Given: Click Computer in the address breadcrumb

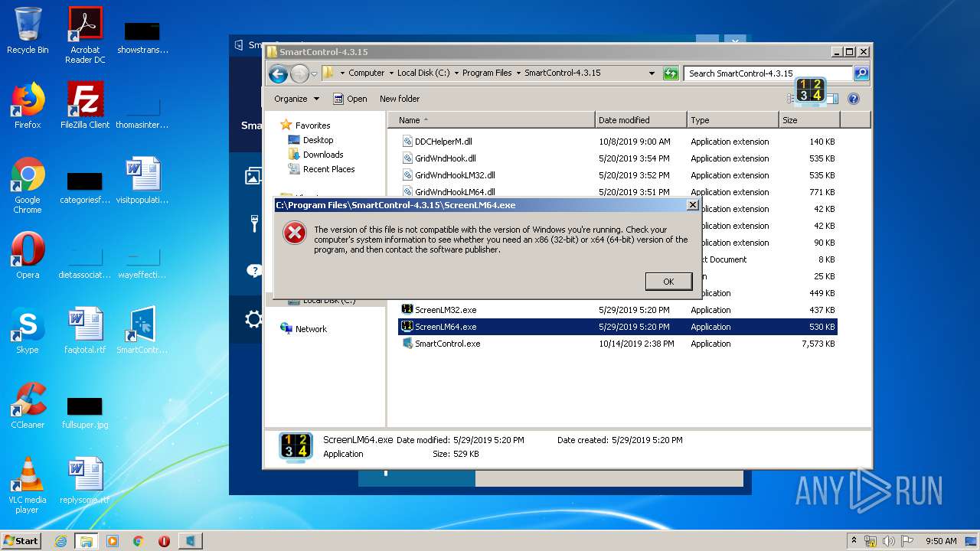Looking at the screenshot, I should point(366,73).
